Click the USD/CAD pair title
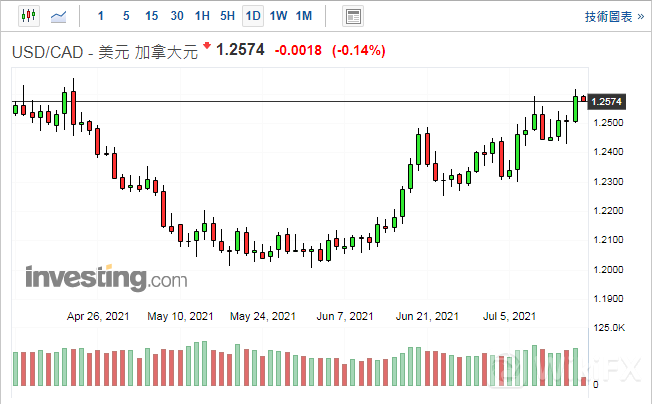The image size is (652, 404). pos(49,51)
